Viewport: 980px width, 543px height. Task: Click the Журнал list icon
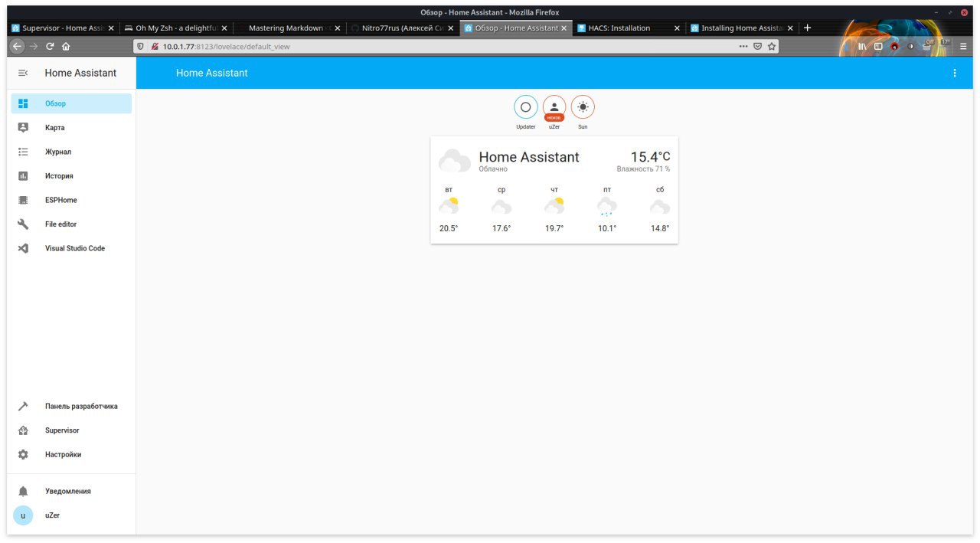tap(23, 152)
